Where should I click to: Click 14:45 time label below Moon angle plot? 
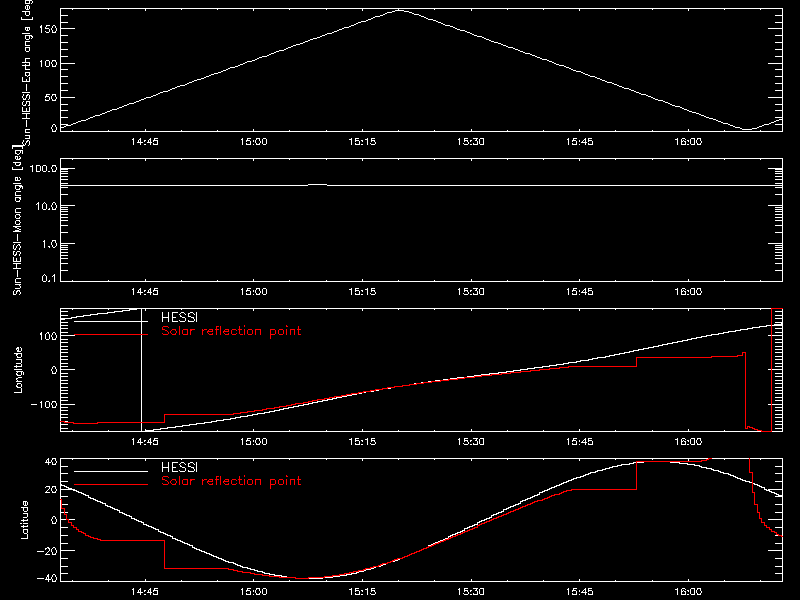(145, 292)
